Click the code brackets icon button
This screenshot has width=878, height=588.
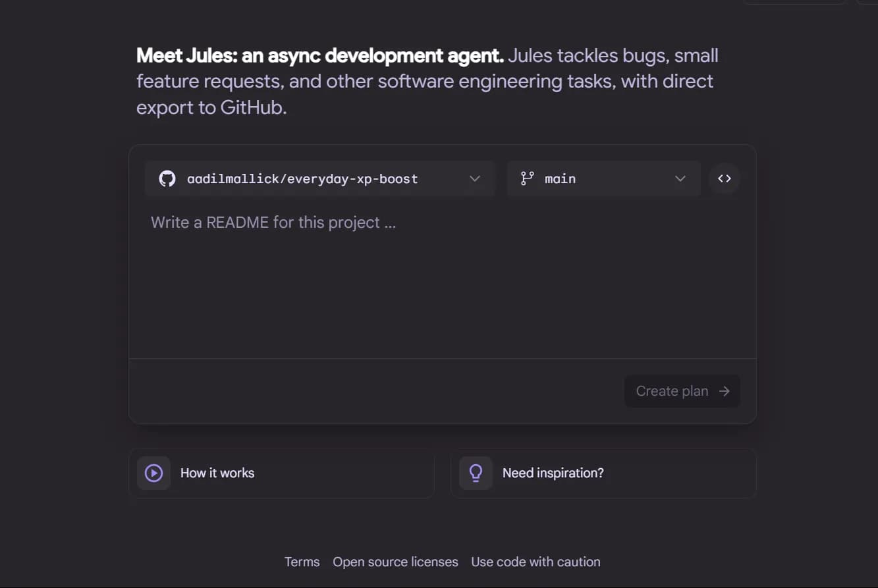pos(725,178)
